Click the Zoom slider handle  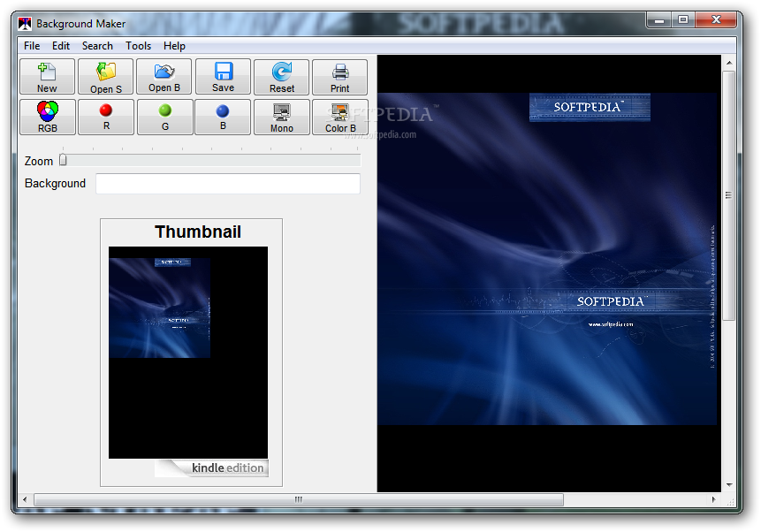[x=63, y=160]
